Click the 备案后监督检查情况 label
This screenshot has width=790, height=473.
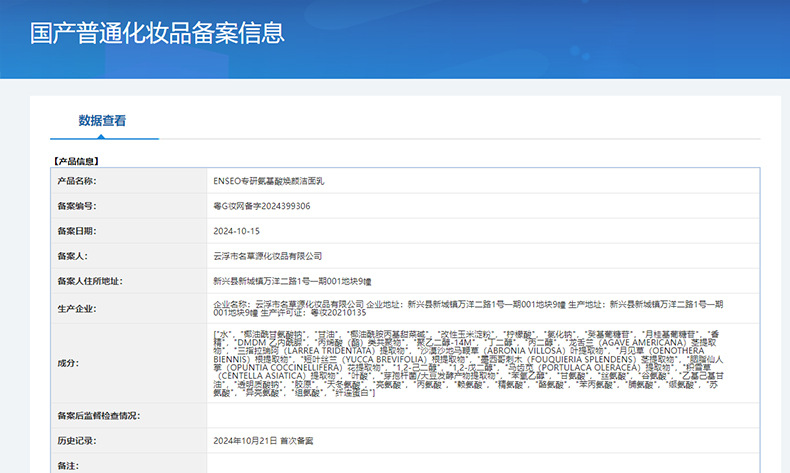pos(99,416)
